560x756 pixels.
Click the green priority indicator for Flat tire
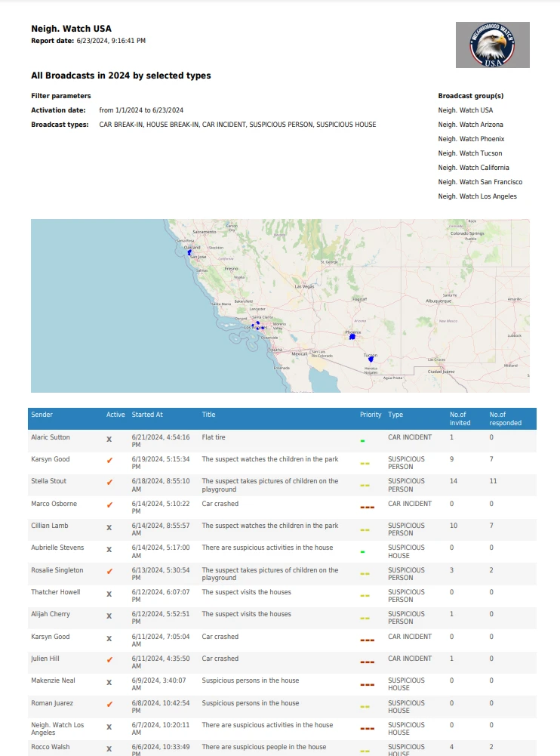pyautogui.click(x=363, y=440)
